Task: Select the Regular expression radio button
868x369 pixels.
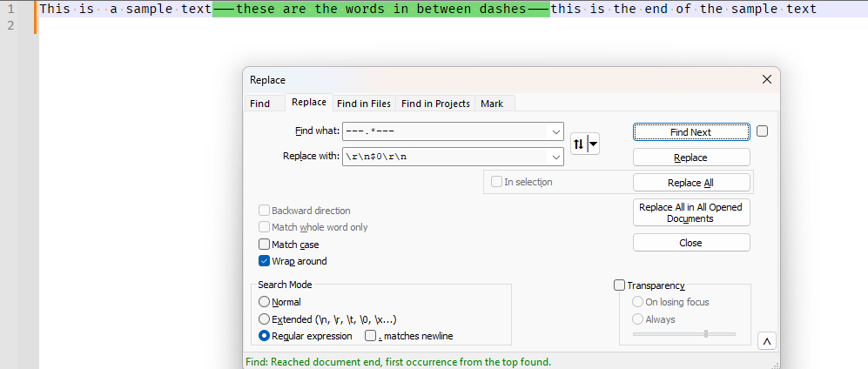Action: [265, 336]
